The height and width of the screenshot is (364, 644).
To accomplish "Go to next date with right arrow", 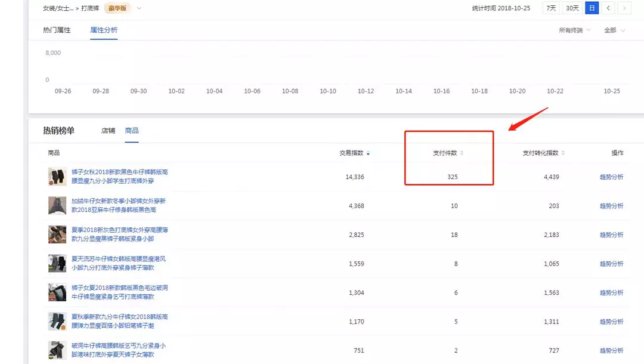I will (x=624, y=8).
